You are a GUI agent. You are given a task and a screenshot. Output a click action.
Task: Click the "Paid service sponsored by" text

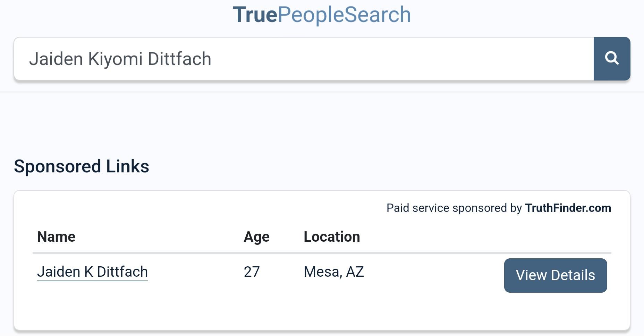click(454, 208)
